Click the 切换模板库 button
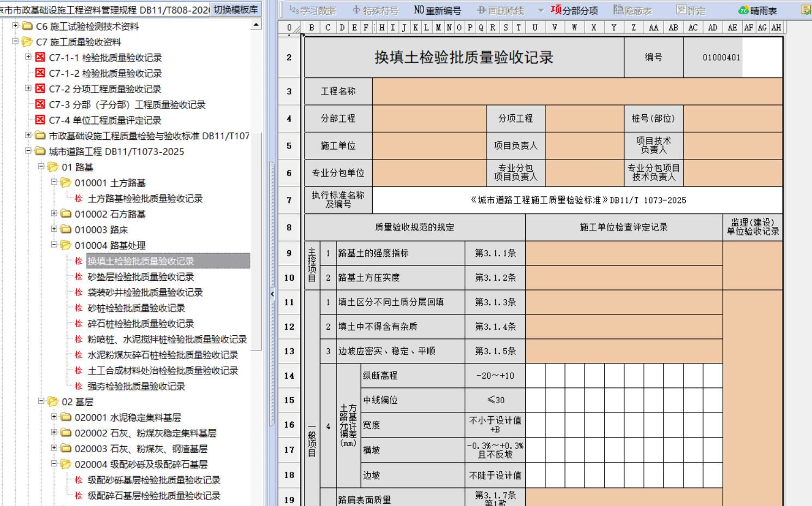The image size is (812, 506). point(235,10)
